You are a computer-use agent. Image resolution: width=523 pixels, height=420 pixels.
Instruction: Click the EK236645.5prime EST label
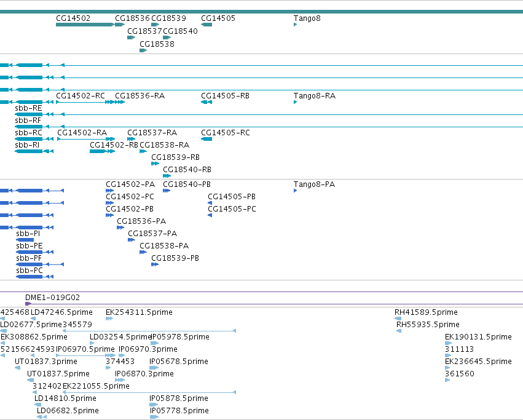pyautogui.click(x=478, y=362)
